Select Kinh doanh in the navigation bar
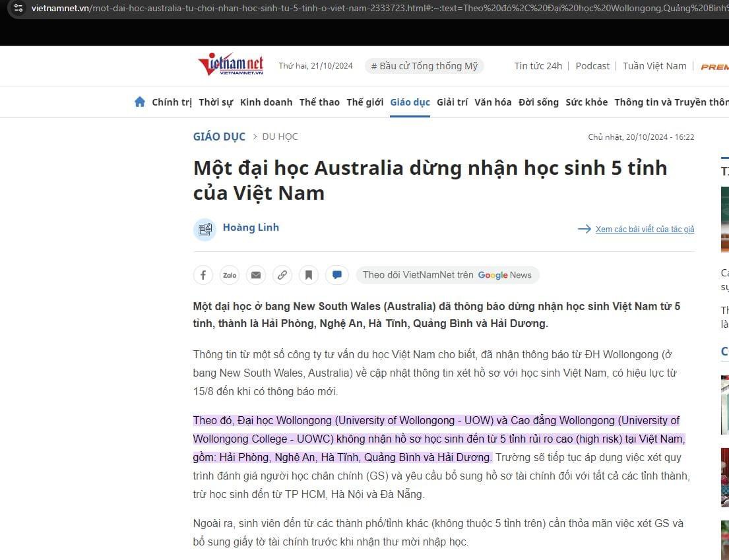 click(x=266, y=102)
